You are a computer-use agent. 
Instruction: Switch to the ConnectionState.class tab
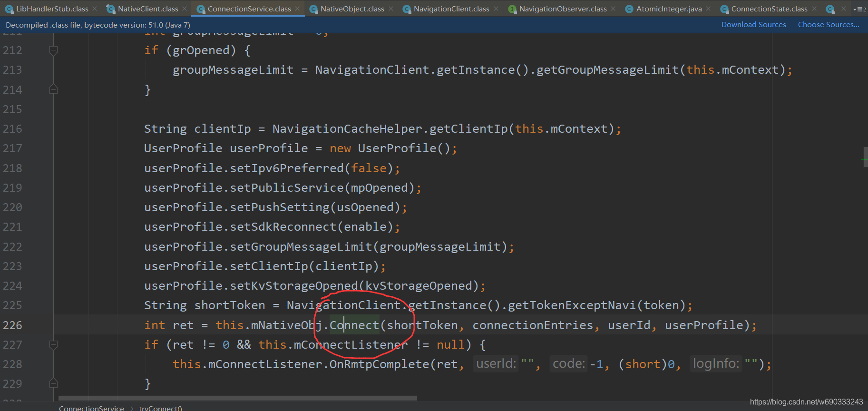tap(769, 9)
